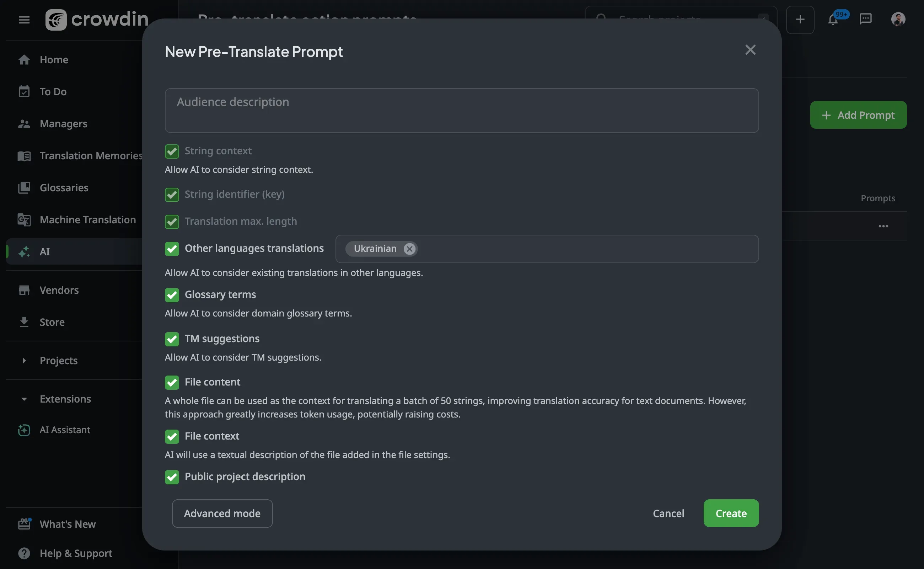Open Machine Translation in the sidebar
Screen dimensions: 924x569
coord(87,219)
